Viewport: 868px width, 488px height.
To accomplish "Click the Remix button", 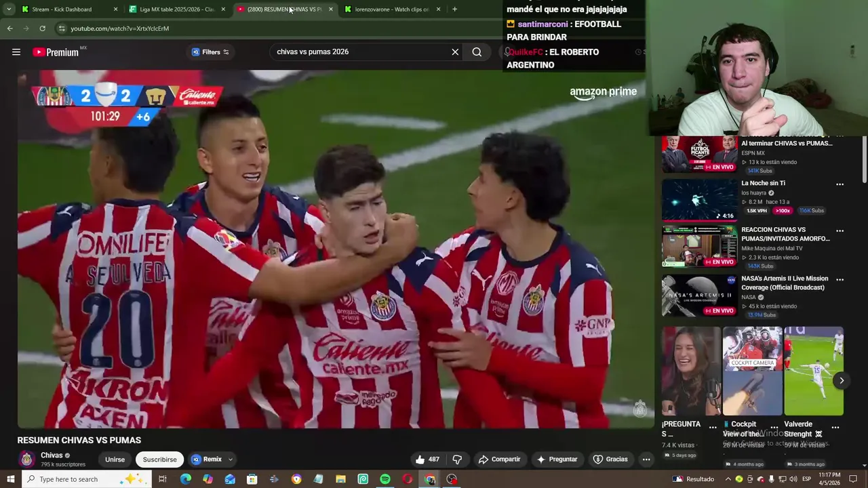I will pyautogui.click(x=207, y=460).
